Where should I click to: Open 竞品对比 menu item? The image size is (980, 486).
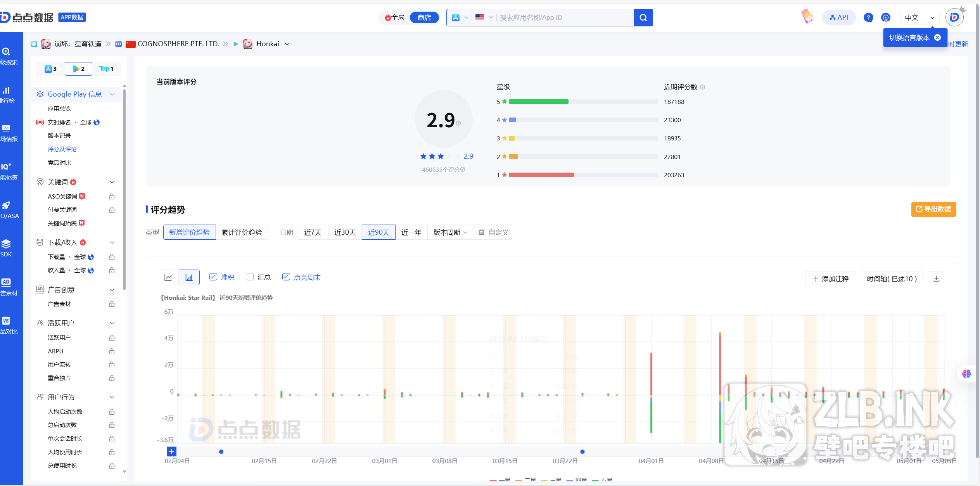(x=59, y=163)
